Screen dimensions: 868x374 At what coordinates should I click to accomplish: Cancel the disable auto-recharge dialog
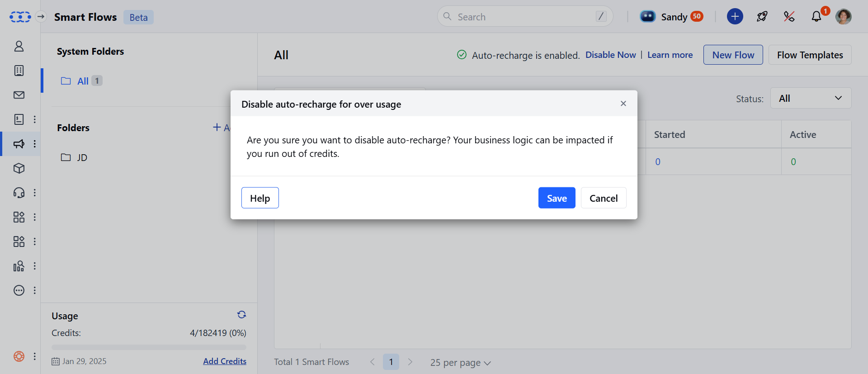click(603, 198)
